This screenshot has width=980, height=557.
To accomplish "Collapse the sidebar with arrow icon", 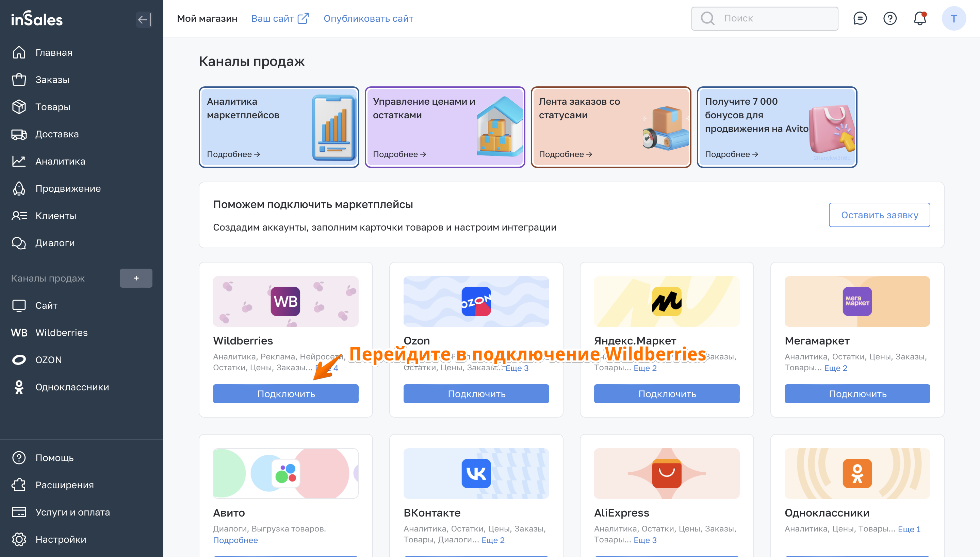I will point(144,19).
